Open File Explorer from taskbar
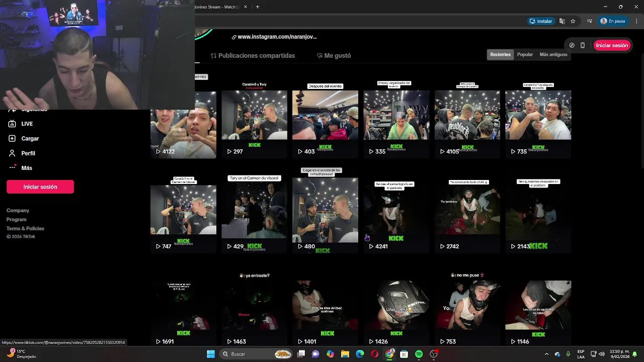644x362 pixels. (345, 354)
